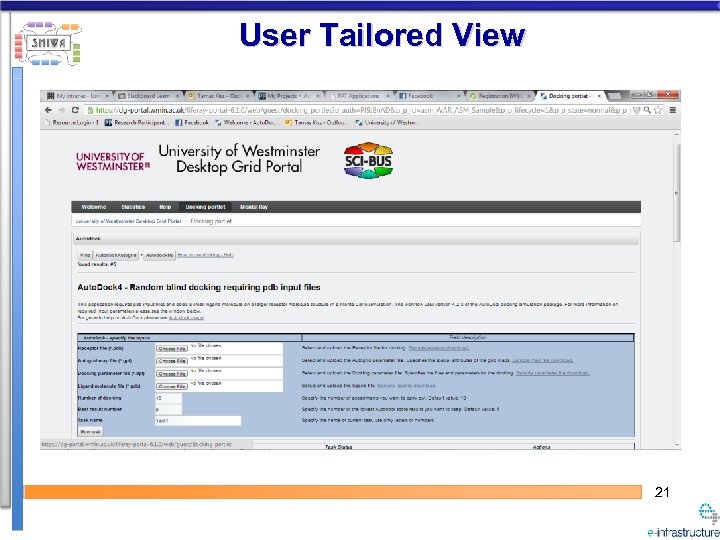This screenshot has height=540, width=720.
Task: Click the SHIWA logo on the slide
Action: [x=48, y=44]
